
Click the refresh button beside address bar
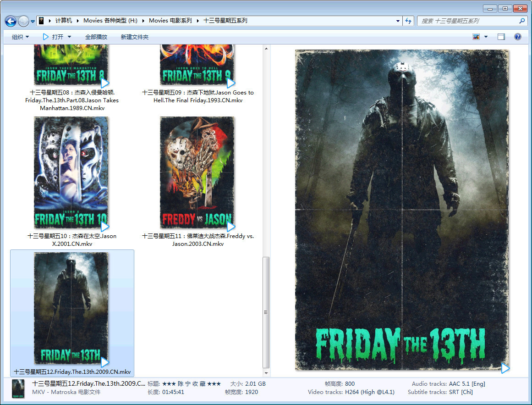(408, 21)
